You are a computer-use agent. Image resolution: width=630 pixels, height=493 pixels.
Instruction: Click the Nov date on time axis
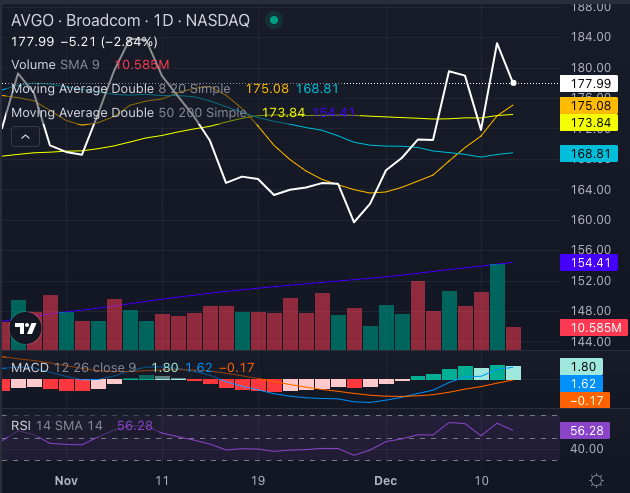tap(66, 479)
